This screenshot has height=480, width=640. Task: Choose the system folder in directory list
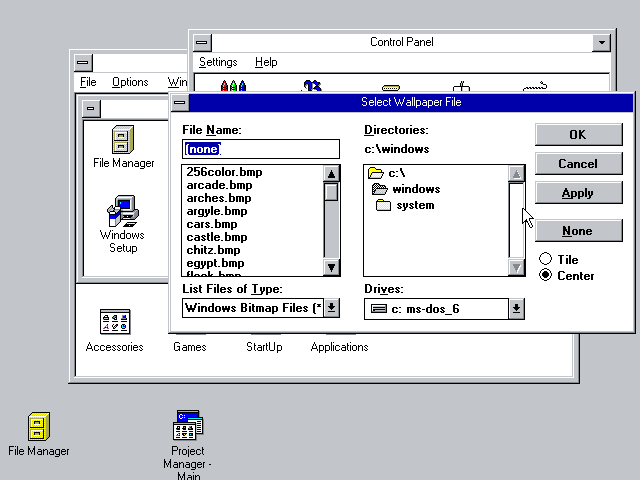click(x=404, y=205)
